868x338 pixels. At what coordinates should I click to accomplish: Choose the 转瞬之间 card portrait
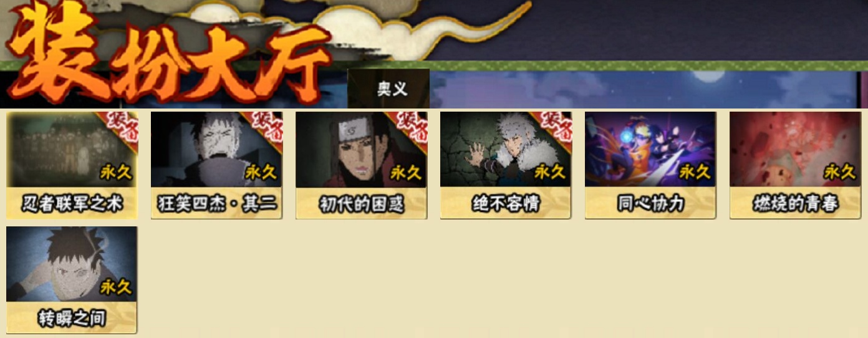click(72, 264)
